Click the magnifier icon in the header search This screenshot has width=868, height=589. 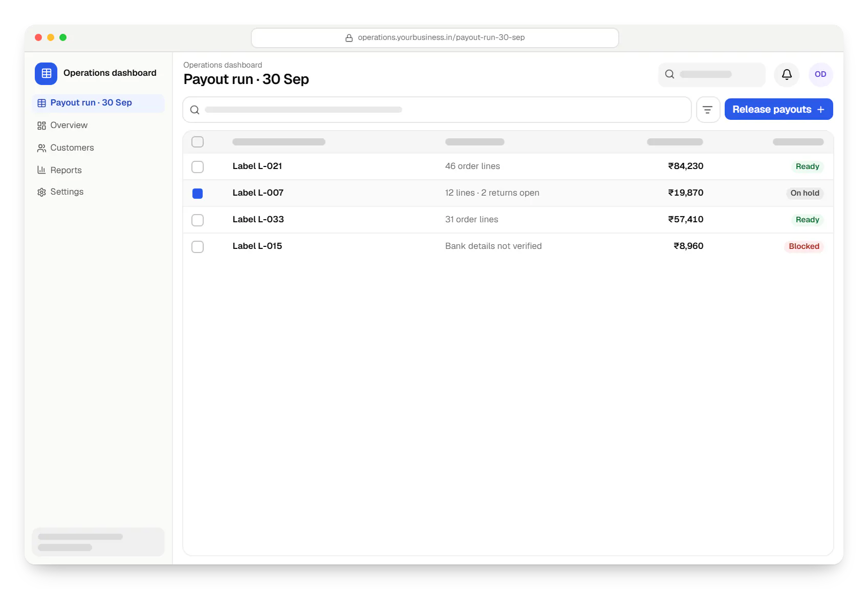[x=669, y=74]
